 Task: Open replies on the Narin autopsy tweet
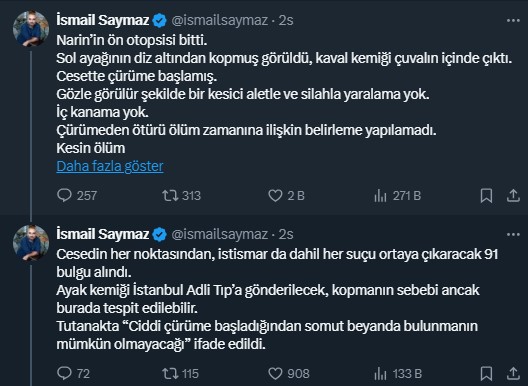point(77,195)
